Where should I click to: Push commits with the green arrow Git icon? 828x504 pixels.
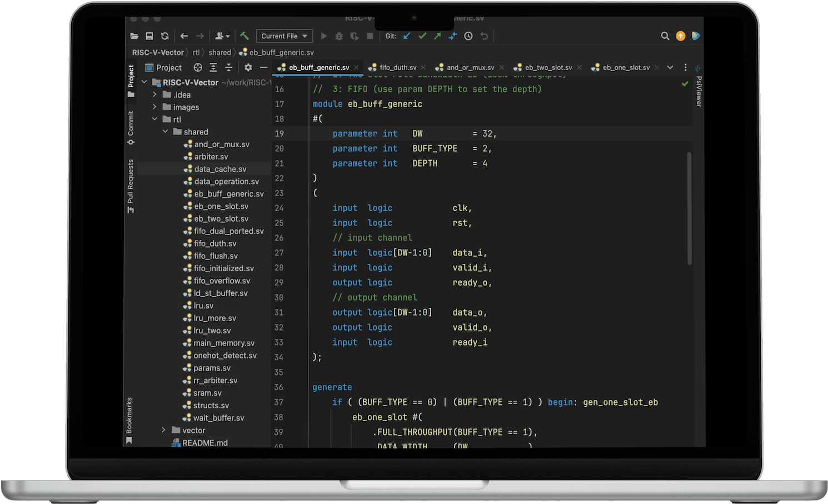[x=437, y=36]
